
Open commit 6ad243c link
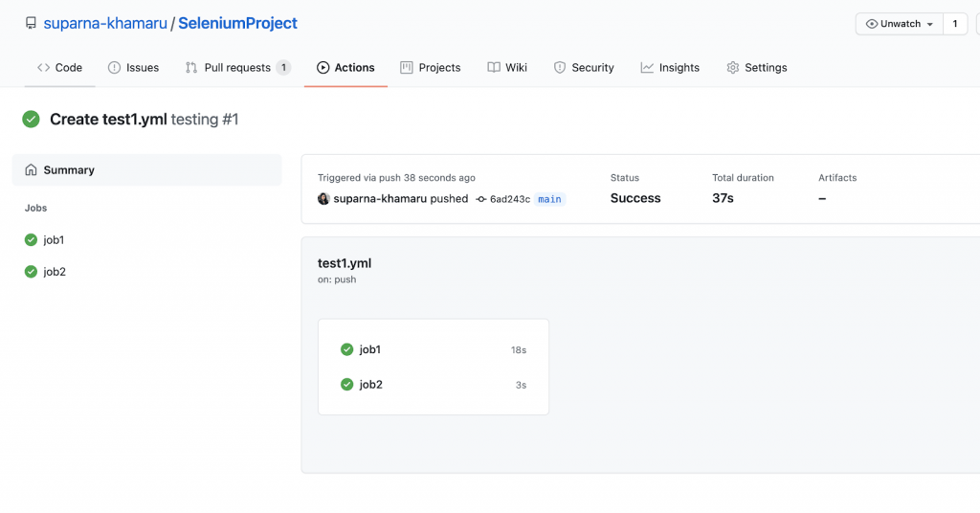pos(509,199)
